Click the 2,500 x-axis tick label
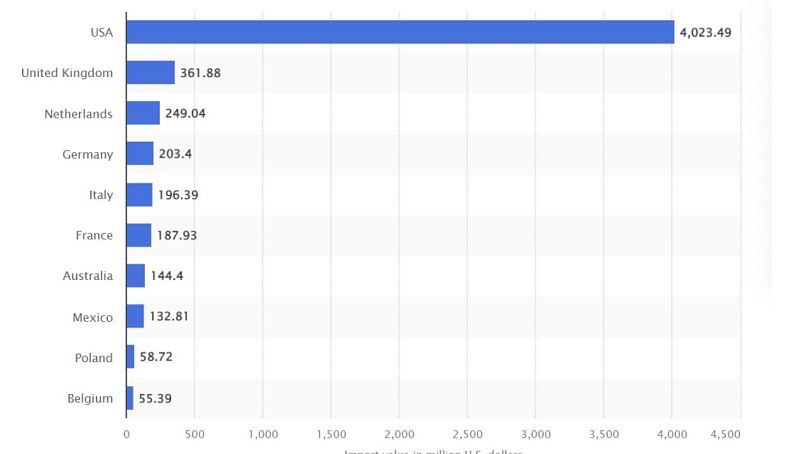 467,434
